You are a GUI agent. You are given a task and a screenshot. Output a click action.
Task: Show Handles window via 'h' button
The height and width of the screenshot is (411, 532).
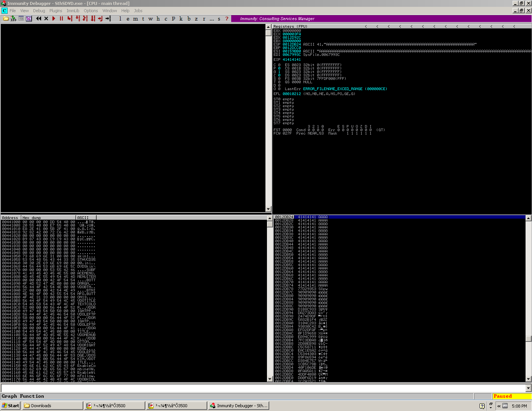(158, 18)
